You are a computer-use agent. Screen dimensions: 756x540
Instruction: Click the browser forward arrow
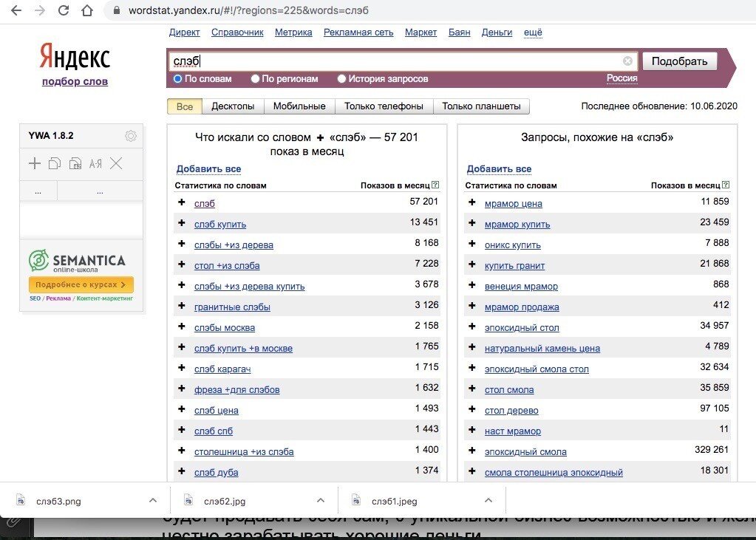point(40,10)
